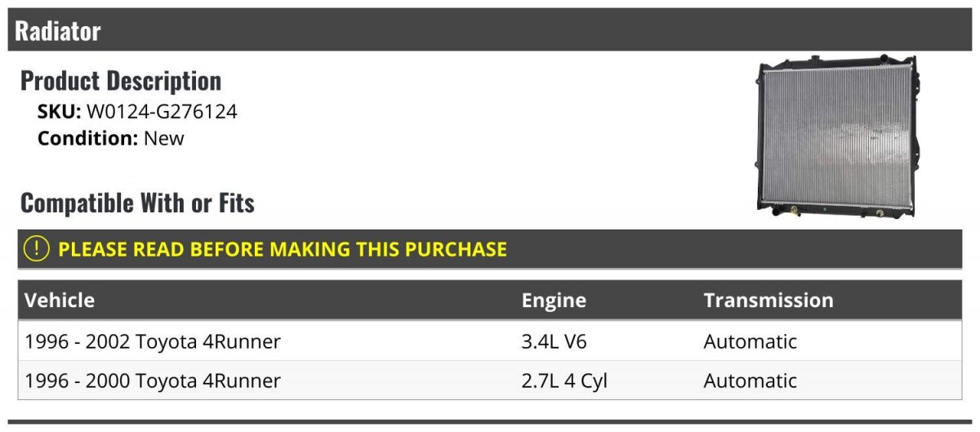Click the Compatible With or Fits heading
980x432 pixels.
137,203
